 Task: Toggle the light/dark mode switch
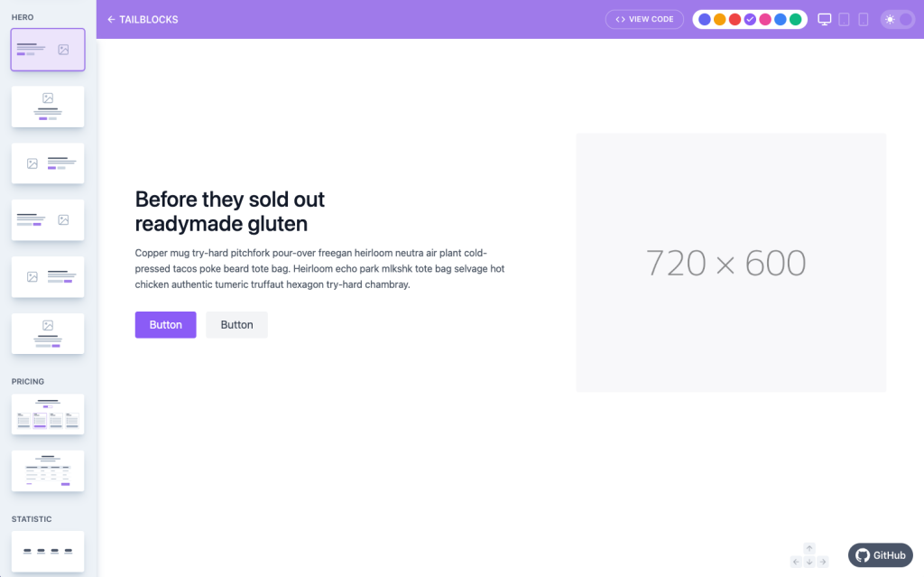[x=897, y=19]
